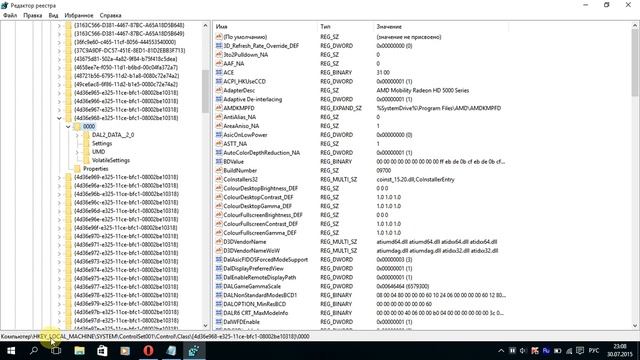Expand the {36fc9e60-c465-11cf-8056-444553540000} key
The image size is (640, 360).
[x=59, y=42]
